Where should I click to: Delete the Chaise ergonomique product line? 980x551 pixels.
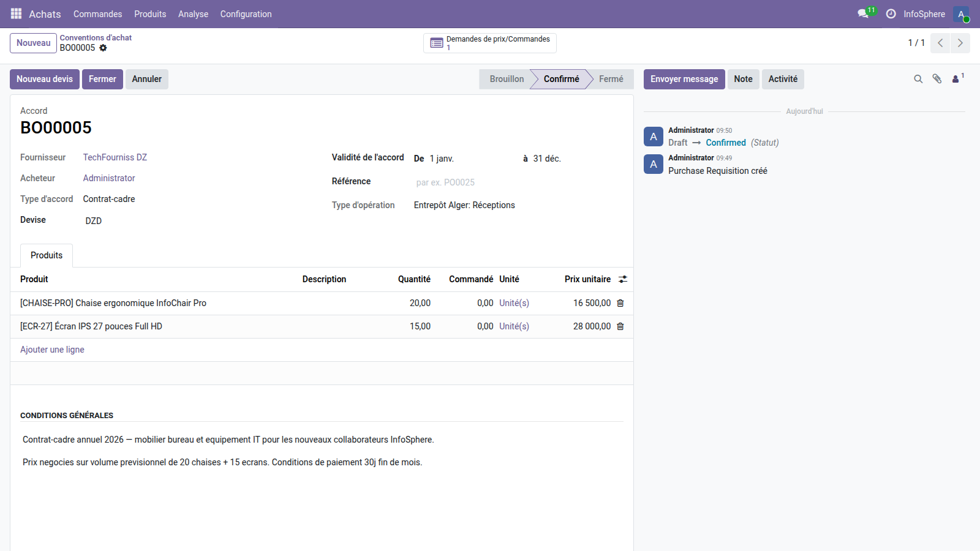coord(620,303)
